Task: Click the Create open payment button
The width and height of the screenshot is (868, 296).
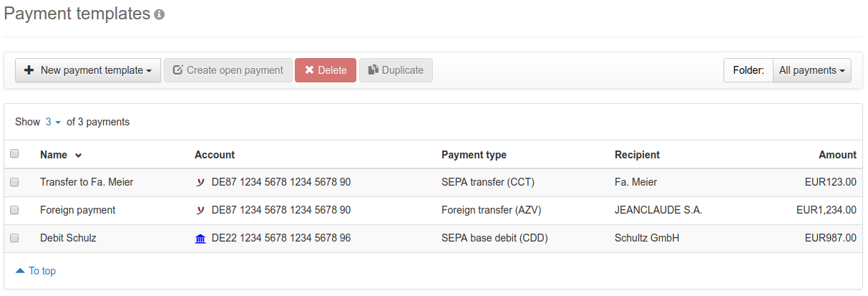Action: click(x=228, y=70)
